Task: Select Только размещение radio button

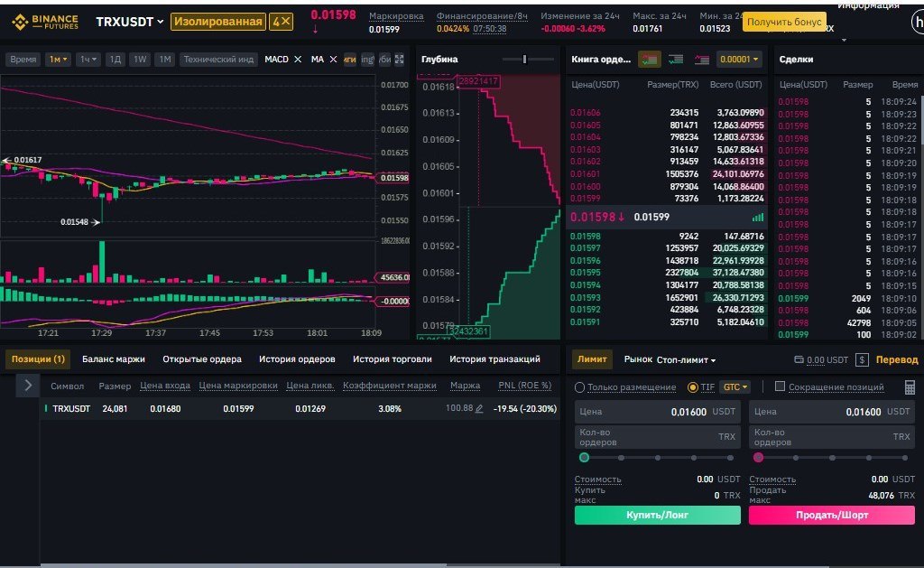Action: (x=580, y=387)
